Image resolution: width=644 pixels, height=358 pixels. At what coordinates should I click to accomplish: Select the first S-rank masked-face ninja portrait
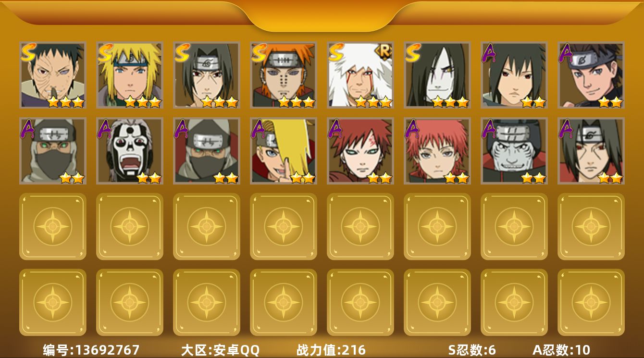pyautogui.click(x=53, y=75)
